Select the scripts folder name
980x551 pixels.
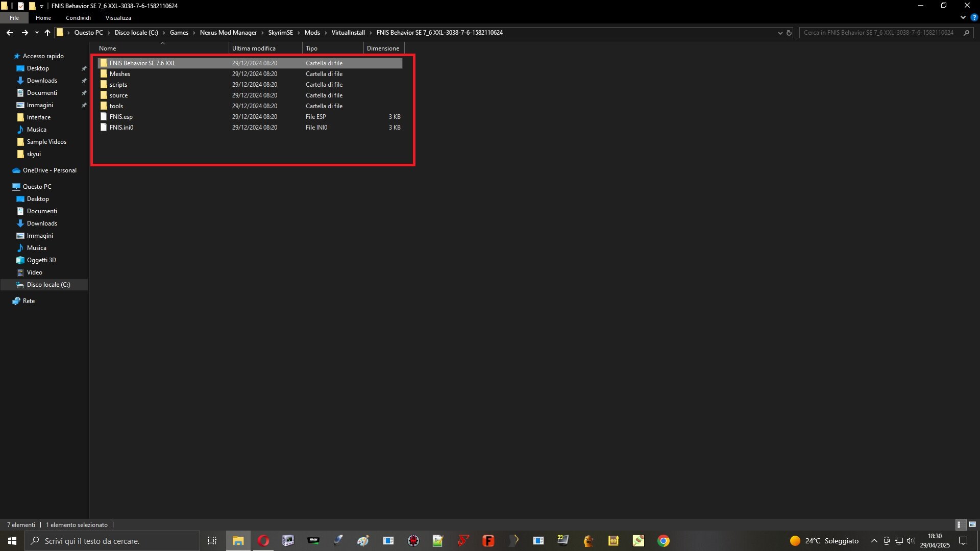click(118, 85)
